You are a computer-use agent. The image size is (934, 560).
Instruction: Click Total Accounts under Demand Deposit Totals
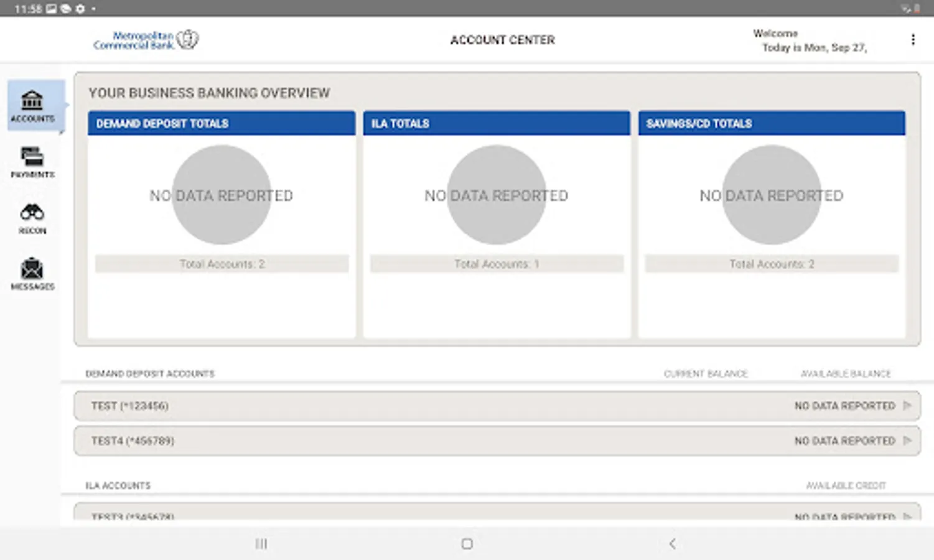pyautogui.click(x=222, y=264)
